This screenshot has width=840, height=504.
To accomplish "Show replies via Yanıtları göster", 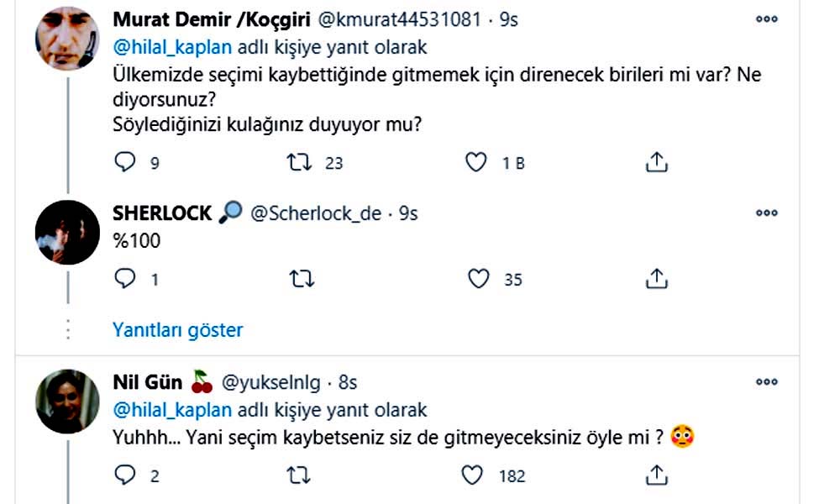I will click(177, 330).
